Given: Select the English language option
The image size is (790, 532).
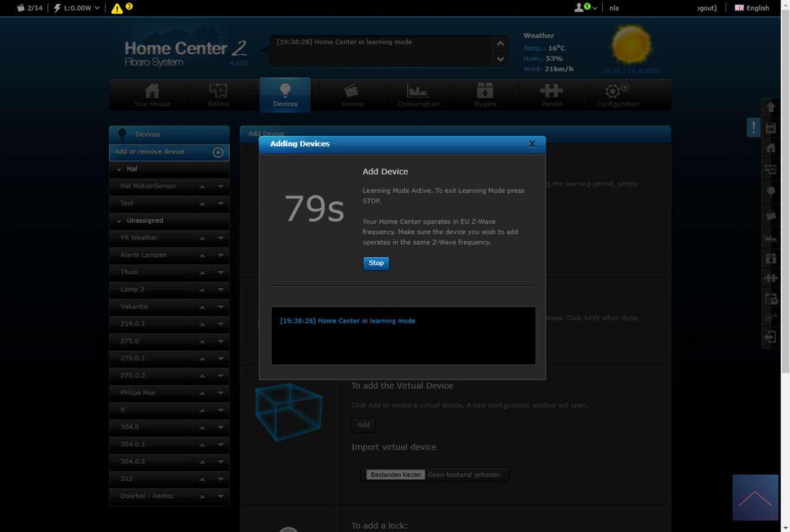Looking at the screenshot, I should pyautogui.click(x=752, y=8).
